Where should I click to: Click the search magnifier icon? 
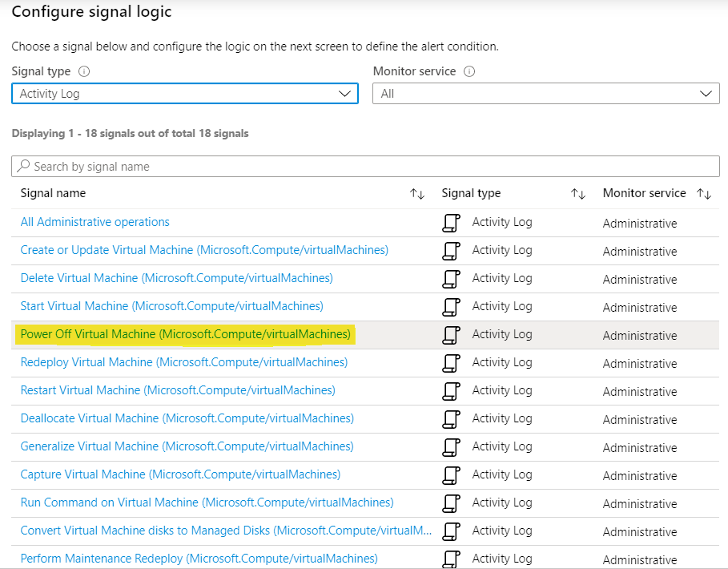[x=24, y=167]
